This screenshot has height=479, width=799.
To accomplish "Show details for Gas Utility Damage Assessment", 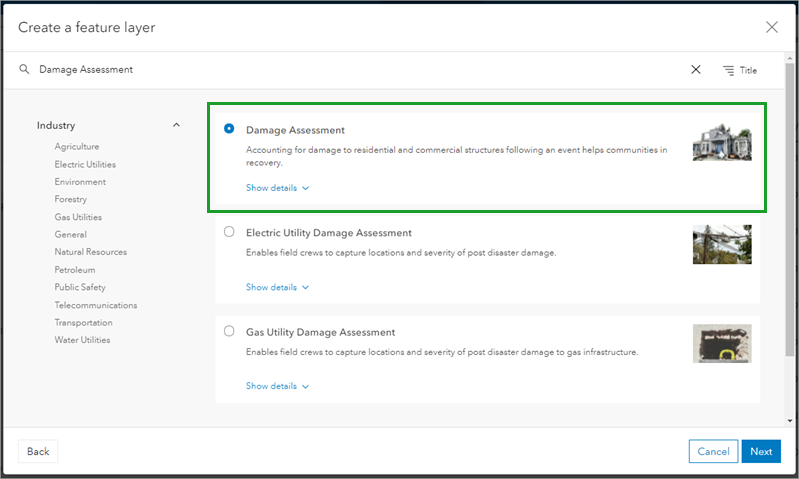I will (x=277, y=386).
